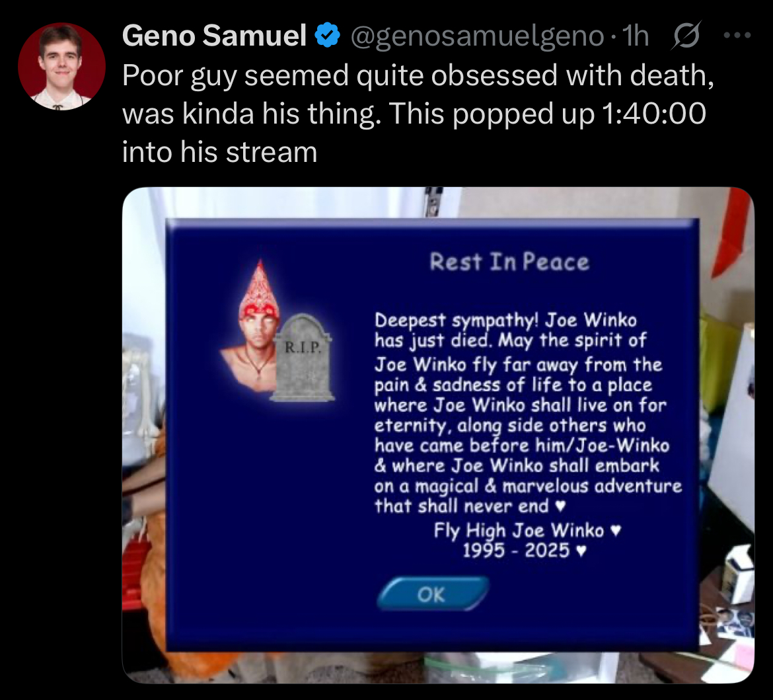Open the Grok slashed-circle icon

click(686, 36)
